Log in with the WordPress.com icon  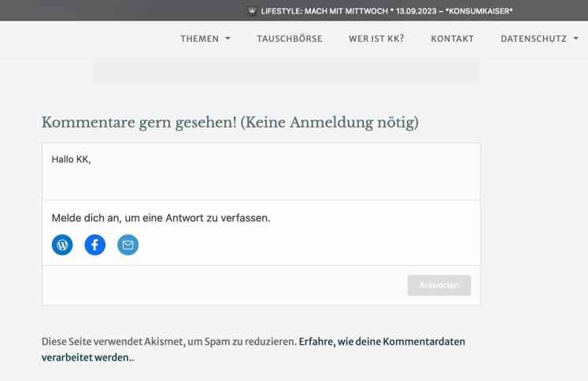point(62,245)
